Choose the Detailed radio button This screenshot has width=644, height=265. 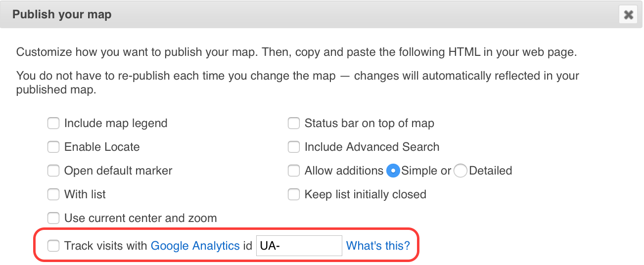460,171
